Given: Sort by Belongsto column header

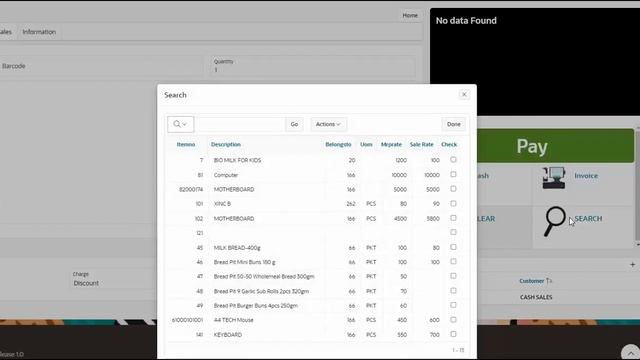Looking at the screenshot, I should click(x=338, y=144).
